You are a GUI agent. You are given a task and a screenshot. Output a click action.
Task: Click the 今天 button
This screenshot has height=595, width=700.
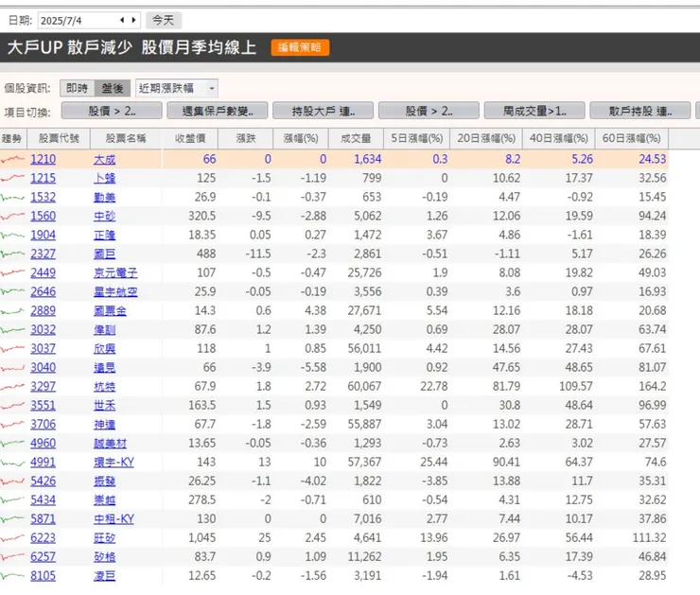[164, 20]
